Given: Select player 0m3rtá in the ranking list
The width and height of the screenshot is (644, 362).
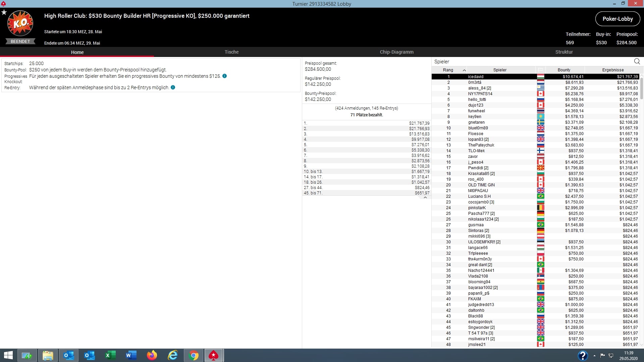Looking at the screenshot, I should coord(475,82).
